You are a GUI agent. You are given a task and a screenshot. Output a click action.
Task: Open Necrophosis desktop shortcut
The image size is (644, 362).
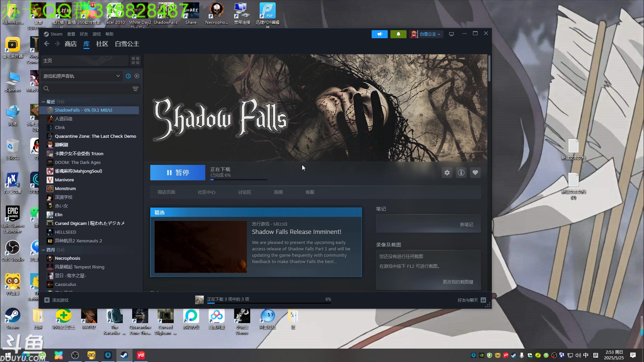click(x=217, y=14)
